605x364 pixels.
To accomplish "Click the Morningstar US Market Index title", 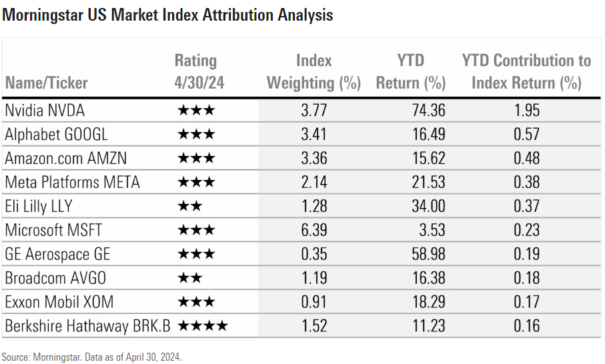I will tap(168, 15).
